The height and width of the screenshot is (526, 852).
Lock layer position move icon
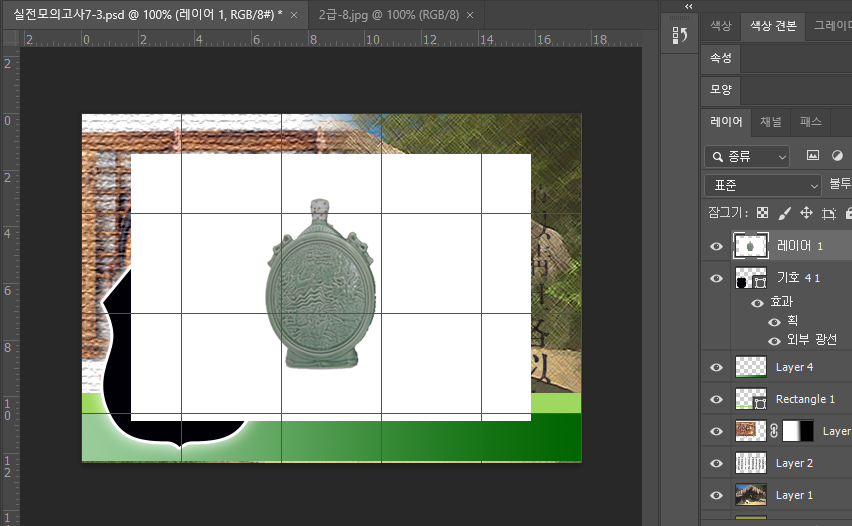click(x=806, y=213)
